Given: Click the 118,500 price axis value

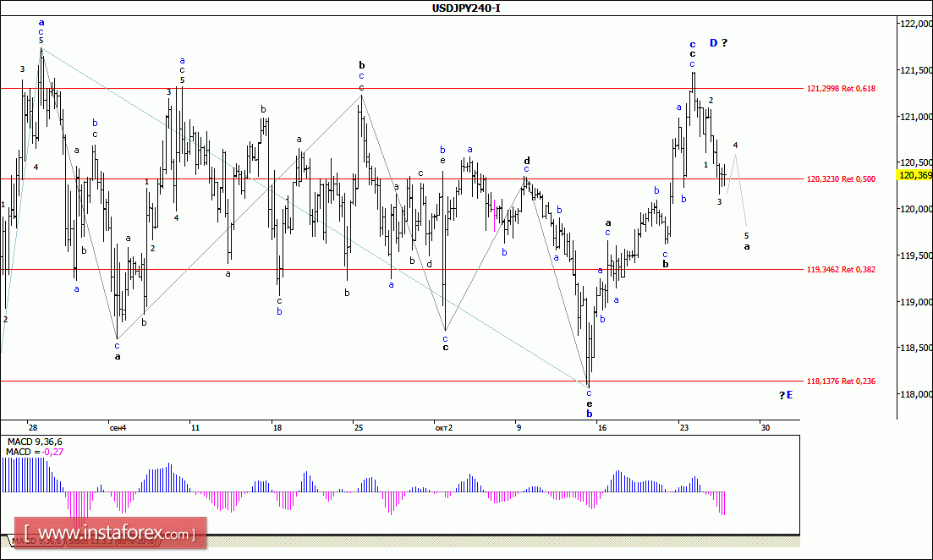Looking at the screenshot, I should point(916,348).
